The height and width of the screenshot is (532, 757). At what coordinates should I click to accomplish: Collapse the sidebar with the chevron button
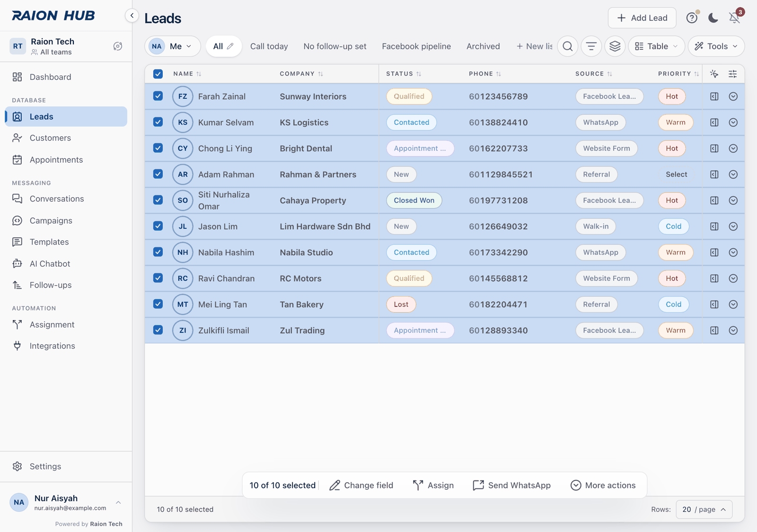(x=132, y=16)
